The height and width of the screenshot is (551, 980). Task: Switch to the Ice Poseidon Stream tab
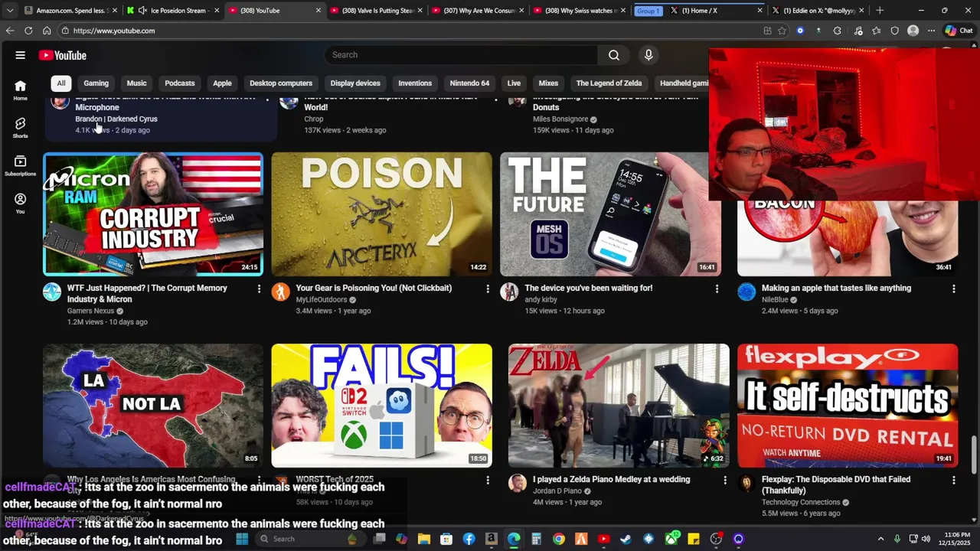coord(172,11)
